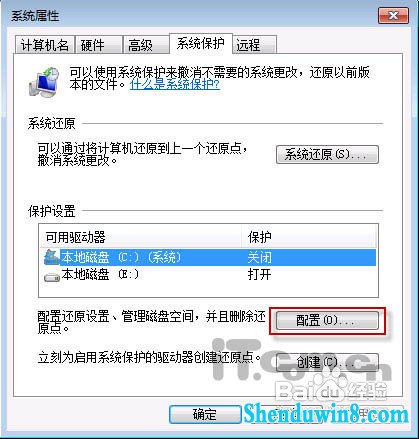The width and height of the screenshot is (419, 439).
Task: Click the system protection computer icon
Action: [x=44, y=82]
